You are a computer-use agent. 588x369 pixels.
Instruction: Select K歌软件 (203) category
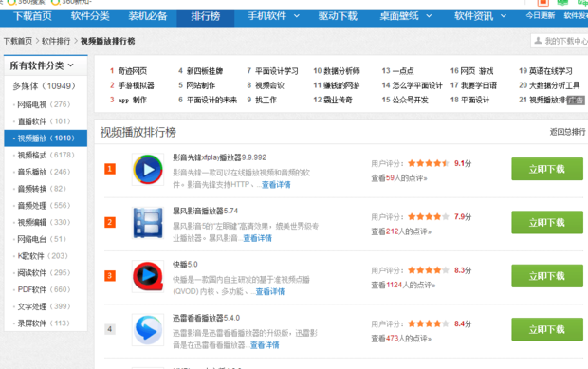pyautogui.click(x=43, y=256)
